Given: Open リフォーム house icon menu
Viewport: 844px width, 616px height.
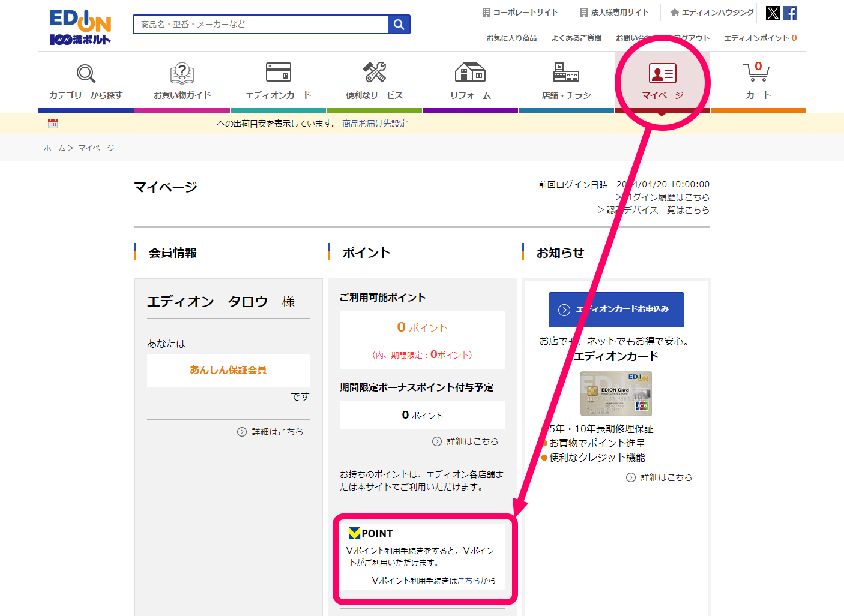Looking at the screenshot, I should 470,82.
